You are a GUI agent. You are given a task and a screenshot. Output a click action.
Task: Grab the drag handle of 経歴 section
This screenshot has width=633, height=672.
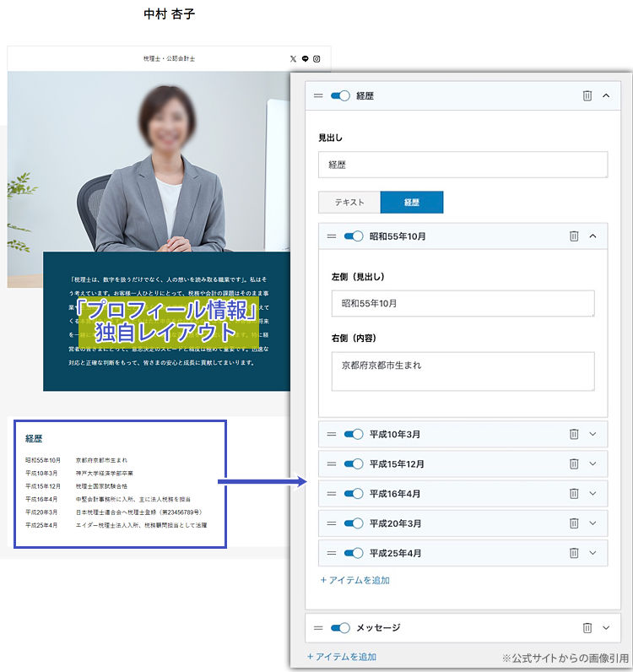pos(318,95)
